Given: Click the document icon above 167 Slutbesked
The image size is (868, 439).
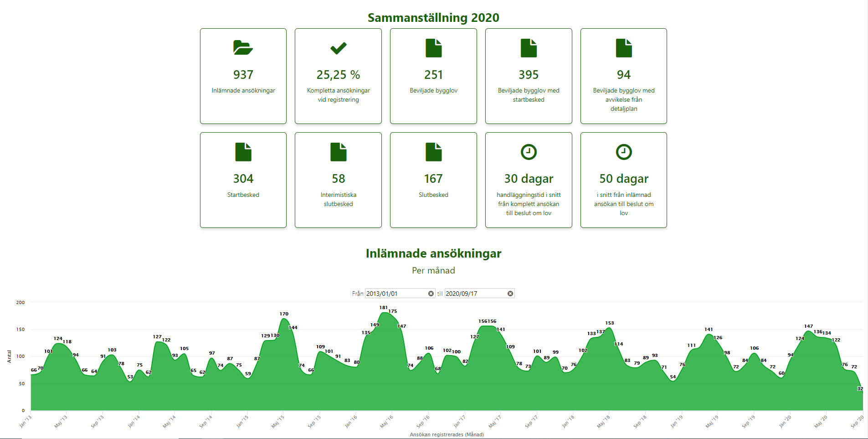Looking at the screenshot, I should coord(433,152).
